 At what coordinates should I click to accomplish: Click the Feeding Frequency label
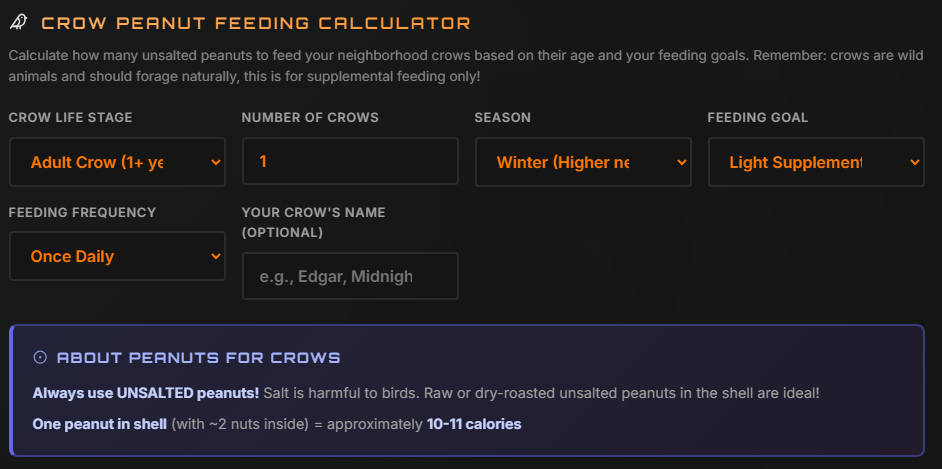(x=82, y=212)
